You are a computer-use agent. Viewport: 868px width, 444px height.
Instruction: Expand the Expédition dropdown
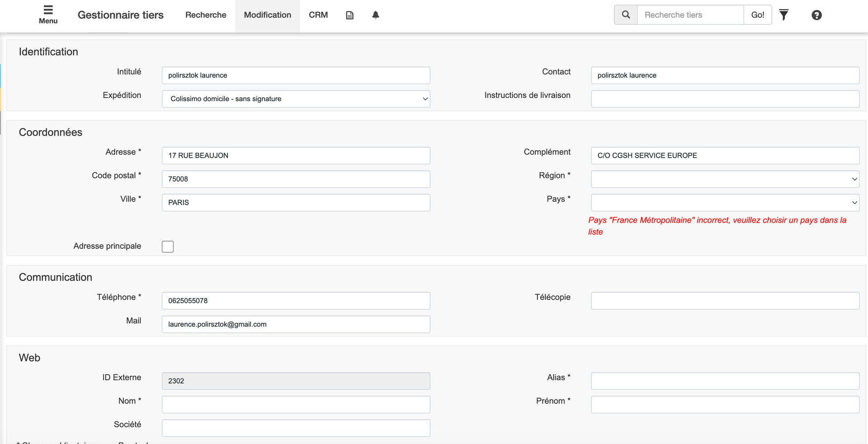coord(296,99)
